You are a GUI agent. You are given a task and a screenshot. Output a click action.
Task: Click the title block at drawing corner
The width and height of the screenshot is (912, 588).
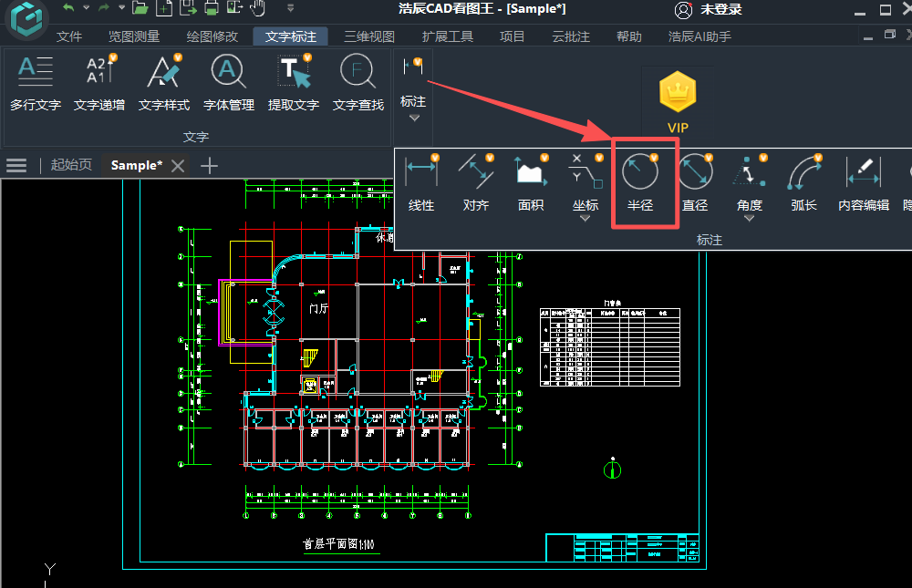tap(622, 547)
